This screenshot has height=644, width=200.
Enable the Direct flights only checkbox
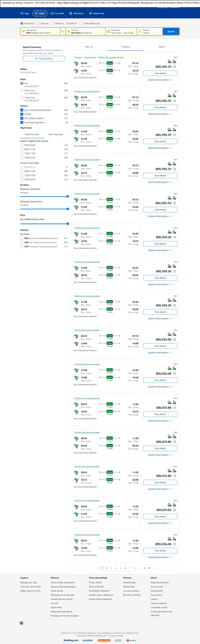coord(82,24)
